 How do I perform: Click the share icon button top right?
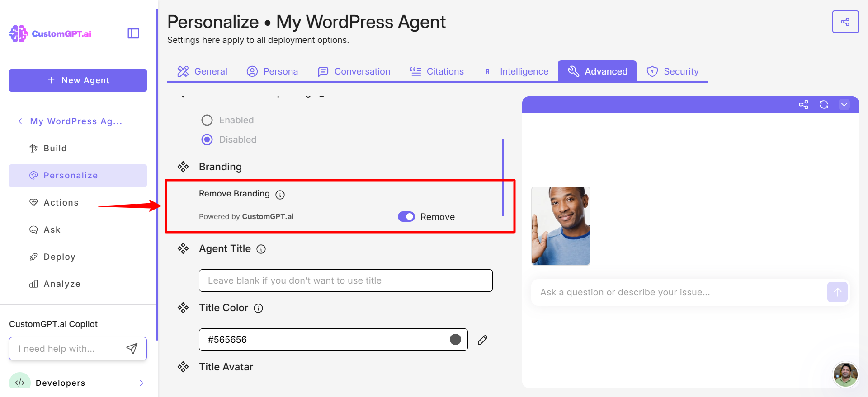point(845,22)
